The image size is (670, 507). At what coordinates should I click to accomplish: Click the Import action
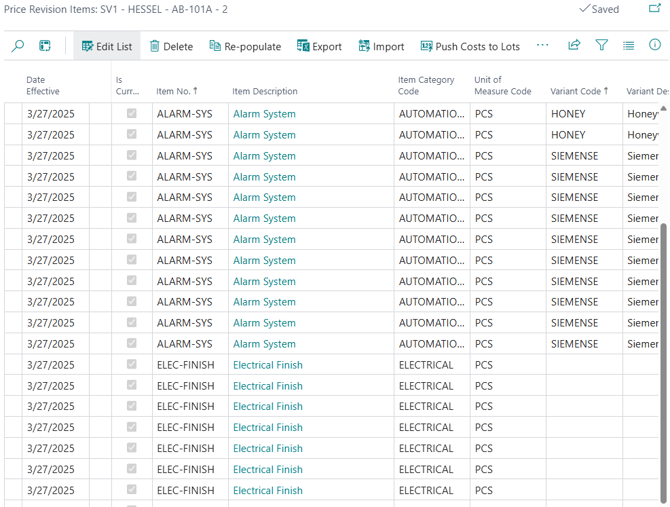[381, 46]
